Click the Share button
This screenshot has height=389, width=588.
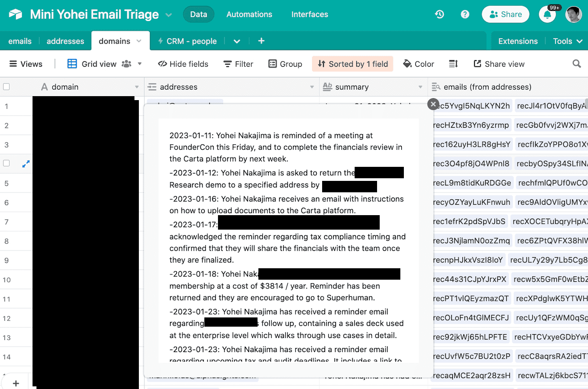505,14
